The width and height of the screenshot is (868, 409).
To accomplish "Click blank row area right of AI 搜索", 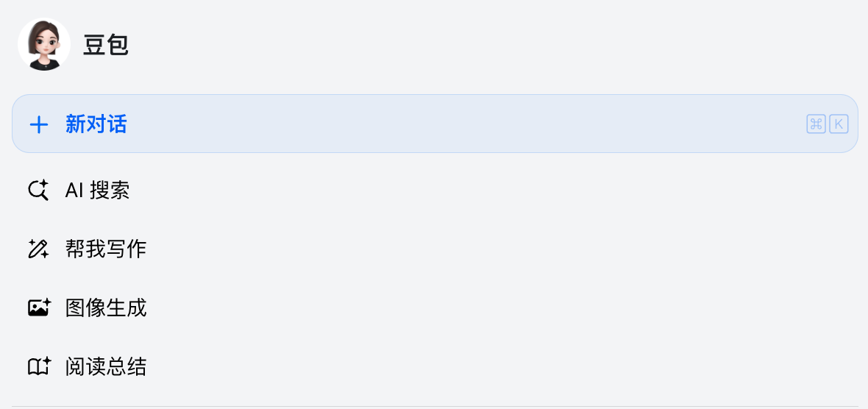I will (478, 191).
